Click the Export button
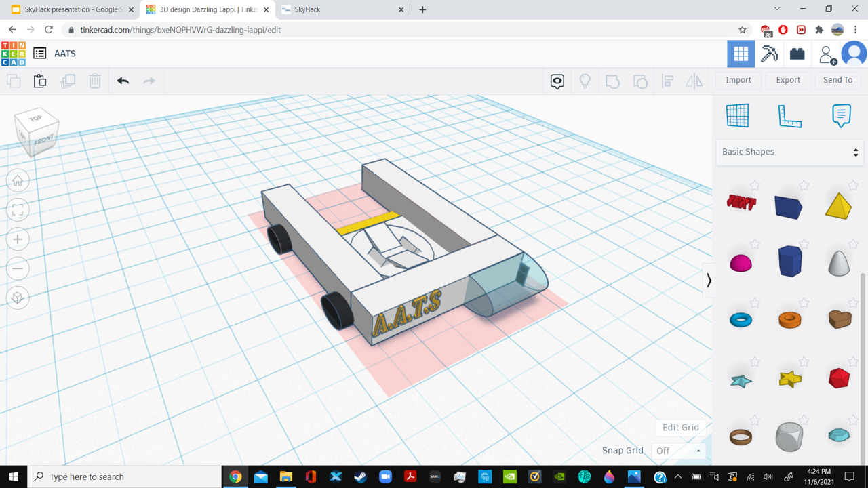 coord(788,80)
